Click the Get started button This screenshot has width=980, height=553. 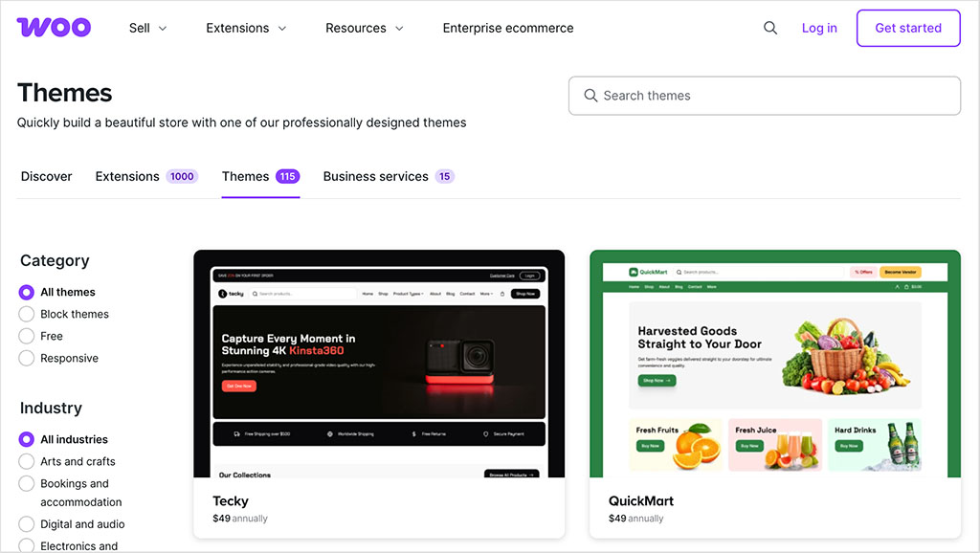[x=907, y=28]
